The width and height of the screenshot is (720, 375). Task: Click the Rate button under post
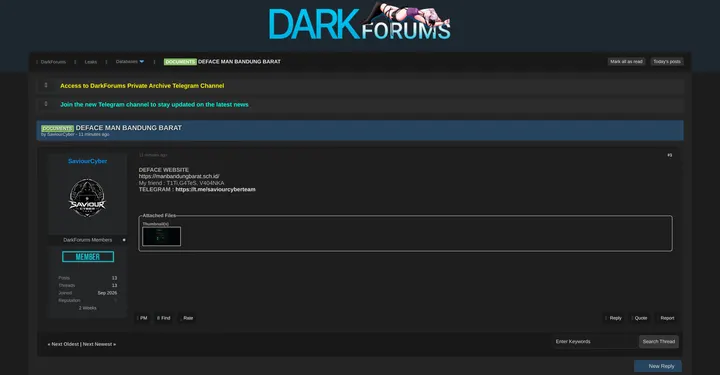click(188, 318)
